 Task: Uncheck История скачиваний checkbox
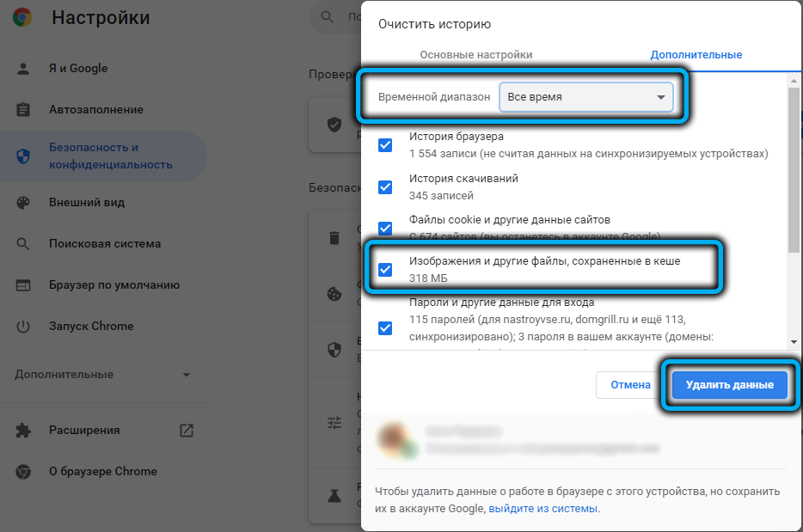tap(385, 187)
